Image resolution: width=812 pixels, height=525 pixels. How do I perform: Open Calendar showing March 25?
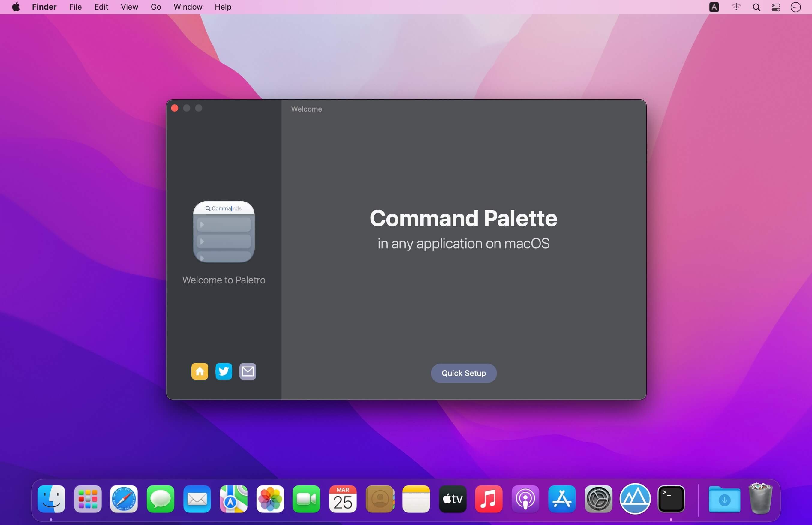[x=343, y=499]
